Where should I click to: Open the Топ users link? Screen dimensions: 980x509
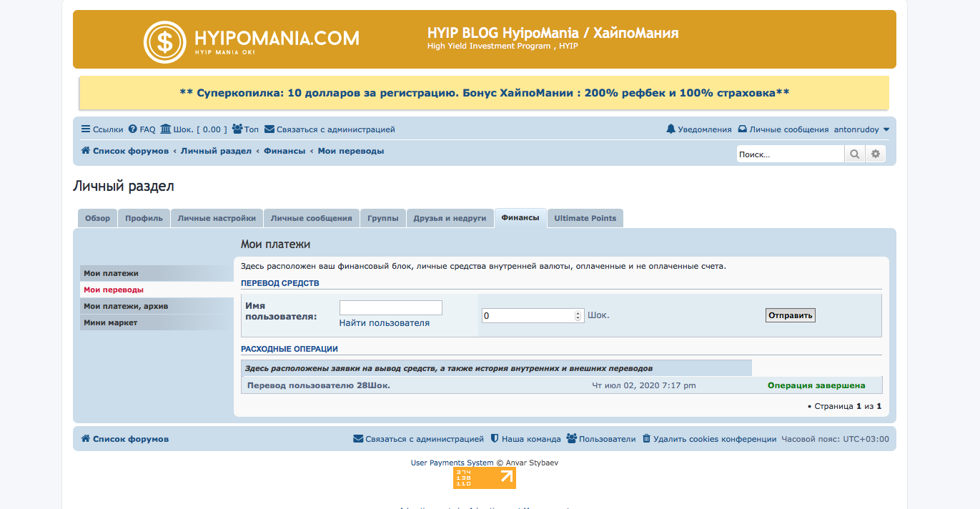[245, 129]
